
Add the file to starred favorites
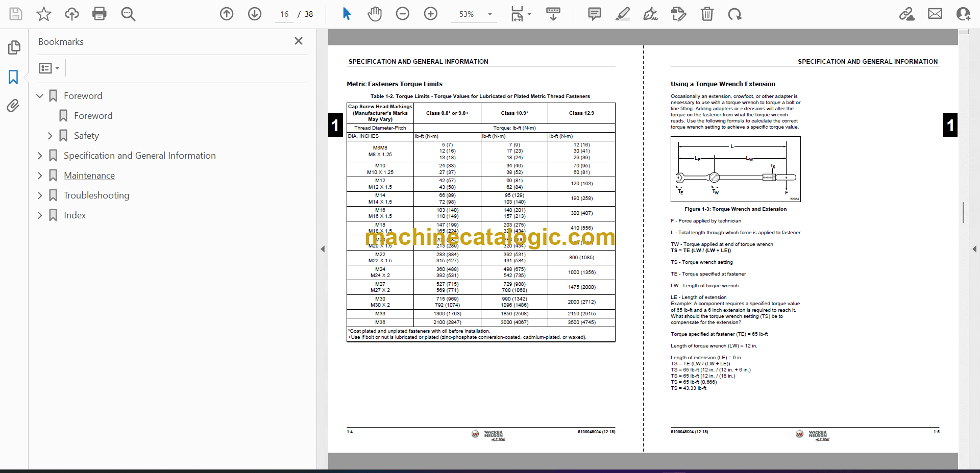(44, 14)
